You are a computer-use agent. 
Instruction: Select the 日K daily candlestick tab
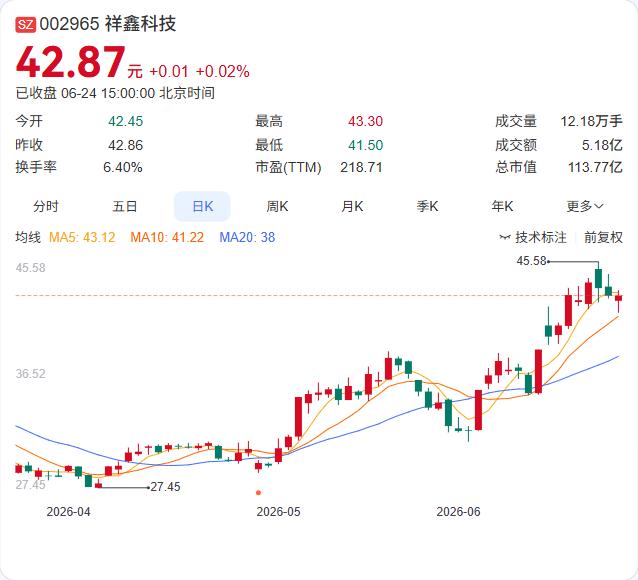202,206
